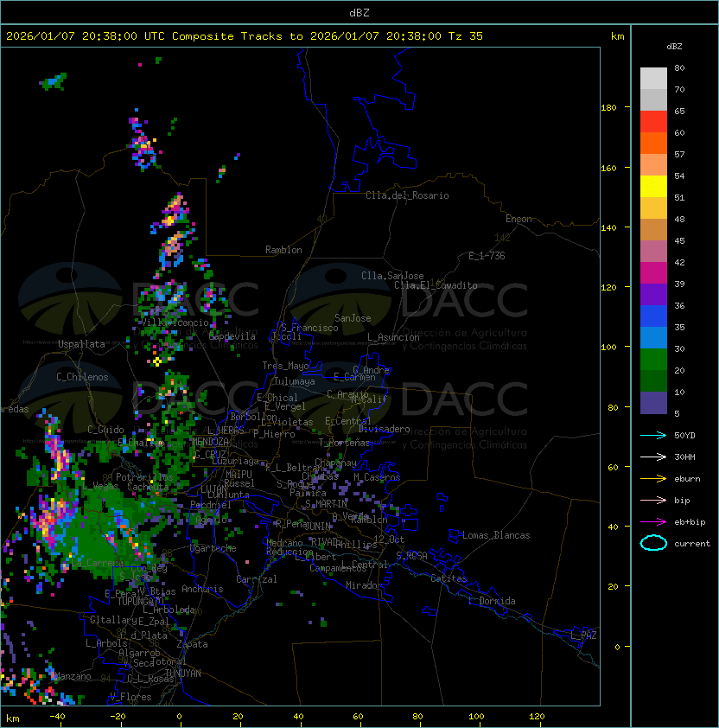The image size is (719, 728).
Task: Click the cyan 50YD arrow in legend
Action: [x=653, y=435]
